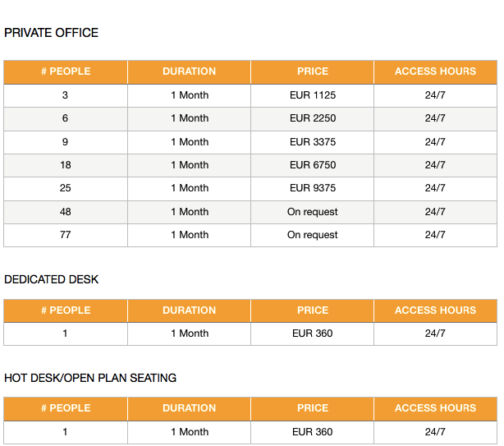This screenshot has width=504, height=446.
Task: Click the Hot Desk 1 person cell
Action: (x=65, y=432)
